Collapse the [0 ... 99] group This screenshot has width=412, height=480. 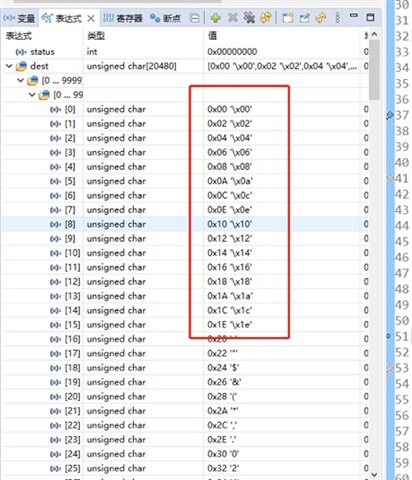click(32, 95)
